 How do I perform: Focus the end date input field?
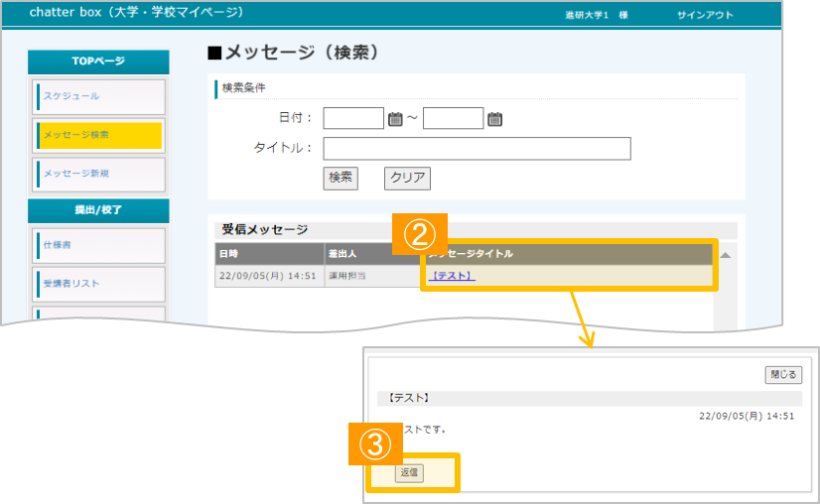click(453, 119)
